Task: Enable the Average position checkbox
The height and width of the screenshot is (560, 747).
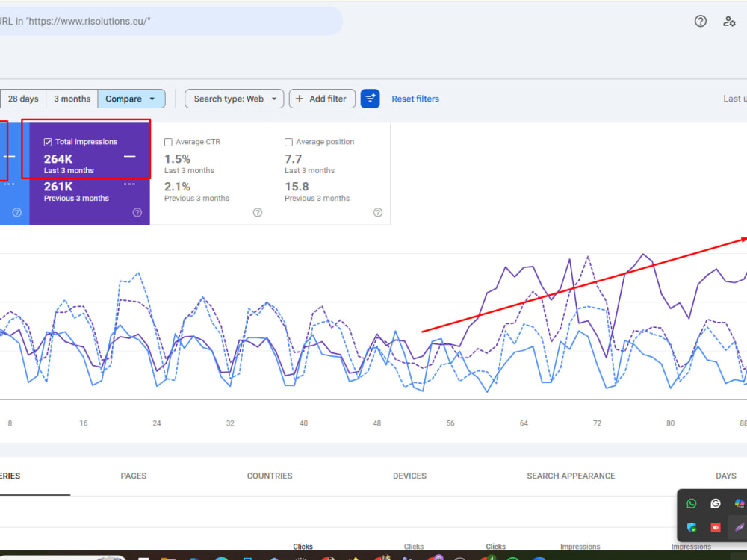Action: point(288,142)
